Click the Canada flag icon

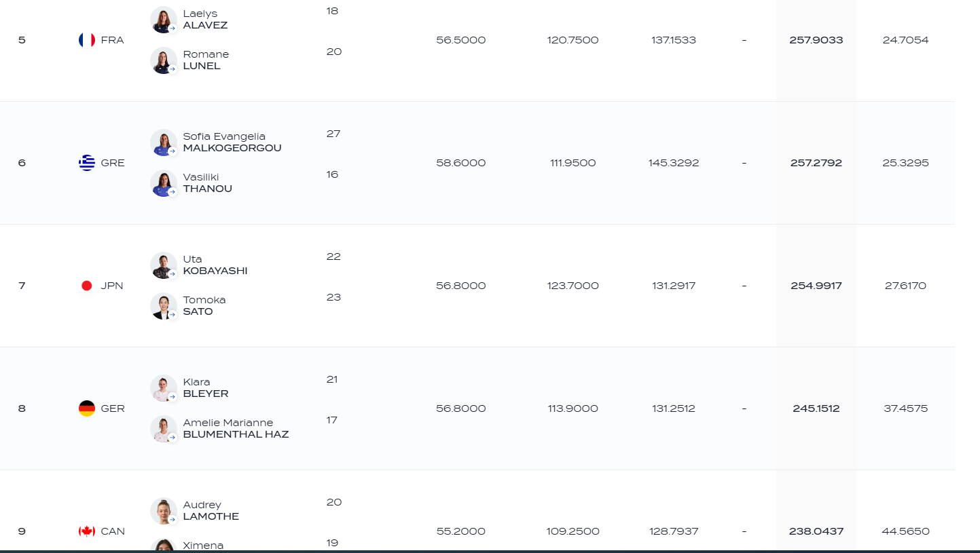point(87,531)
